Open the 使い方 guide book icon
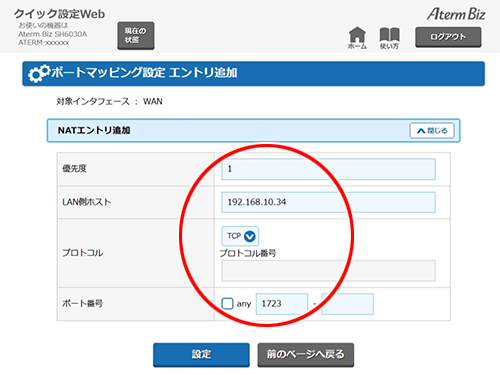The height and width of the screenshot is (375, 500). [x=389, y=38]
